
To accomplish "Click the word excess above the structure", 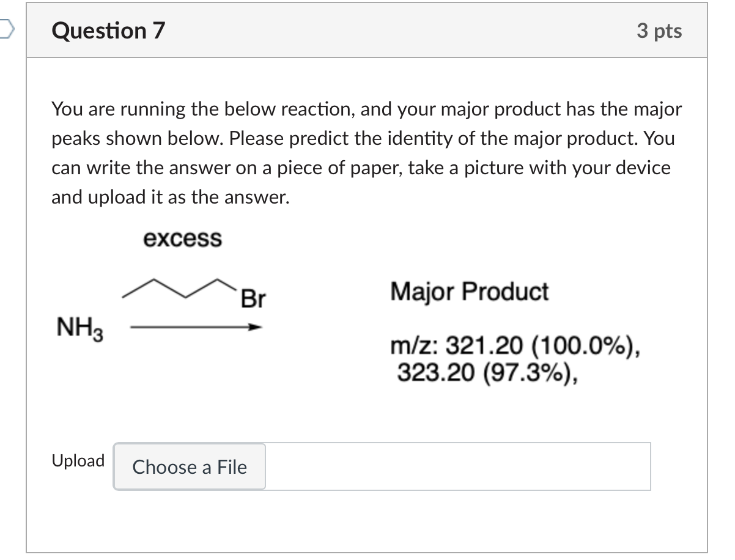I will click(x=182, y=238).
